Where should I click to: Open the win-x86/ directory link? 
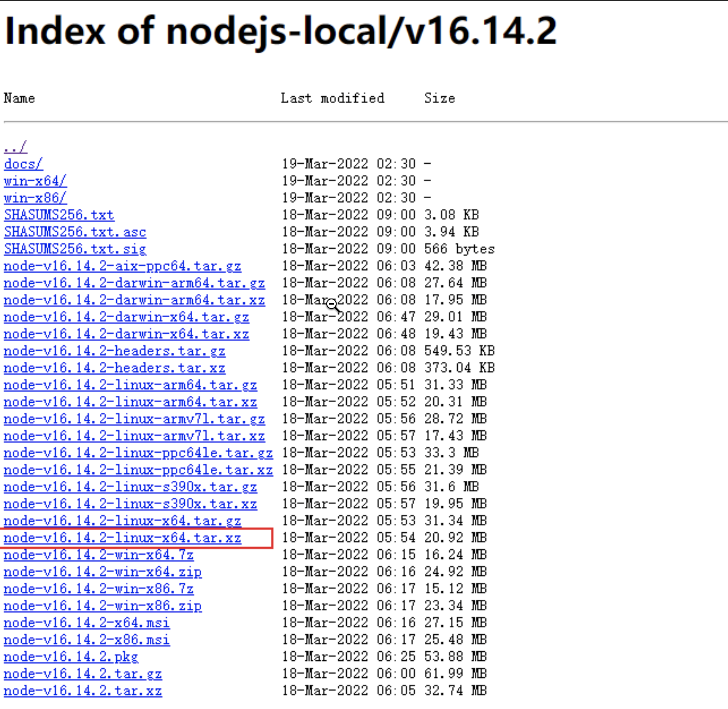click(35, 198)
